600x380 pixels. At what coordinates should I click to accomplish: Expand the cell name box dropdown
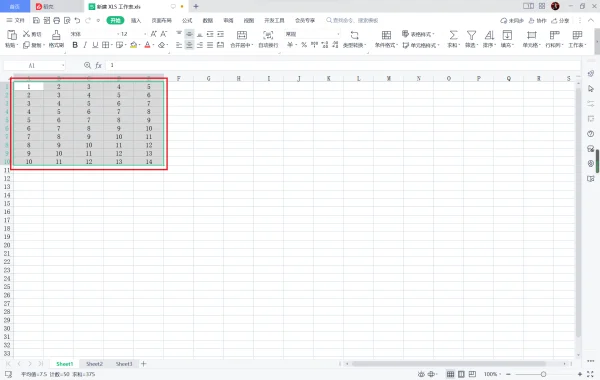point(63,65)
